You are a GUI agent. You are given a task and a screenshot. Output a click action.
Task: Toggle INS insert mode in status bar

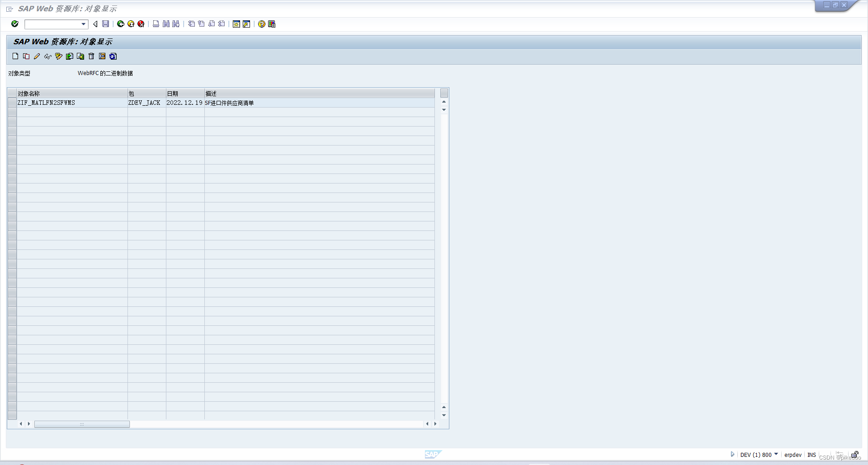coord(812,455)
